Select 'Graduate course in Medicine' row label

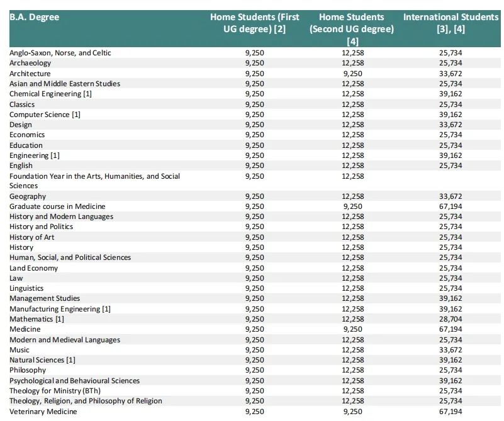click(57, 206)
